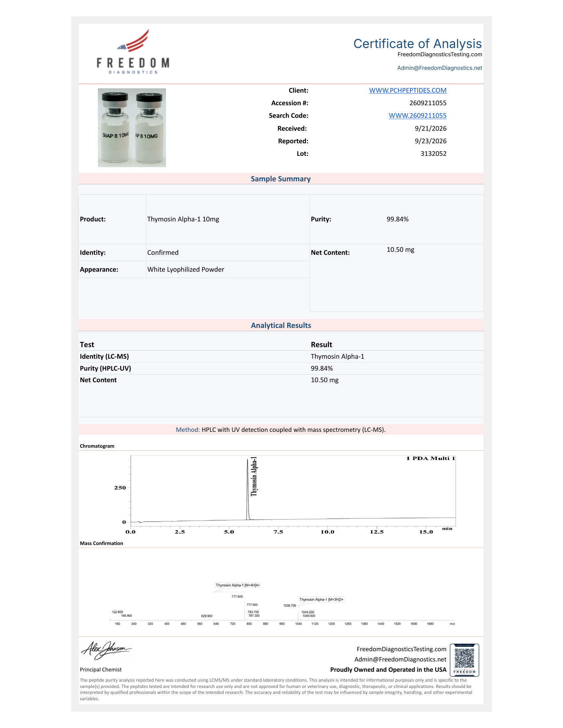Click the 1036.700 mass peak label

coord(289,606)
